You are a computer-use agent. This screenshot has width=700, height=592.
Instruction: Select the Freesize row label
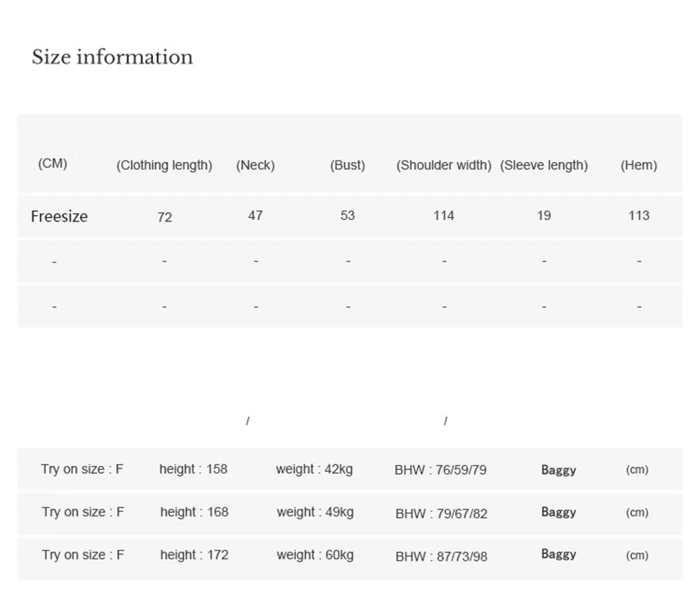click(x=59, y=217)
